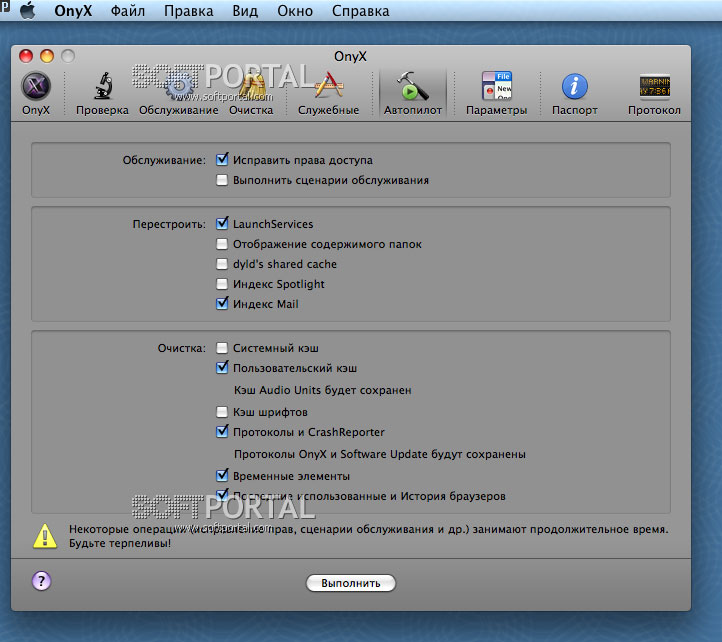Uncheck Исправить права доступа
722x642 pixels.
(x=222, y=160)
